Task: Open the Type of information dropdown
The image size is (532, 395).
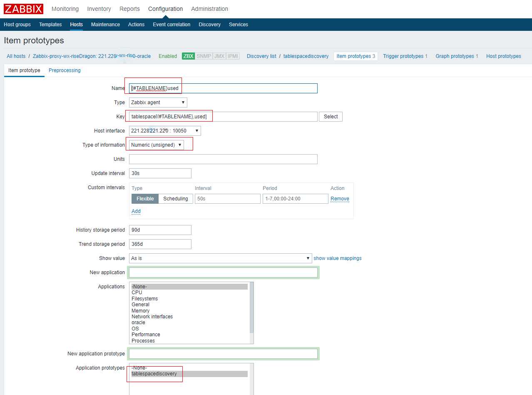Action: coord(157,145)
